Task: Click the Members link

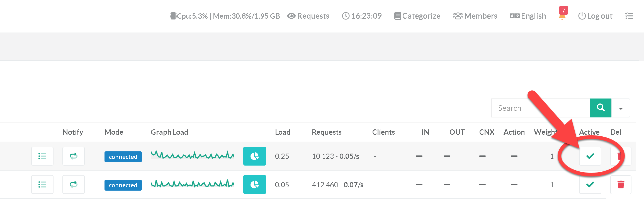Action: click(475, 16)
